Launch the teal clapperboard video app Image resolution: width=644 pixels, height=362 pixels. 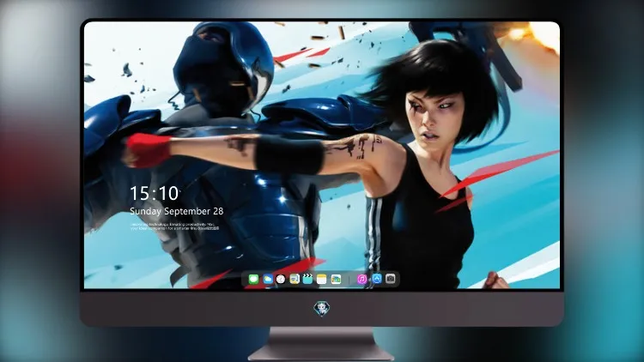(x=307, y=279)
